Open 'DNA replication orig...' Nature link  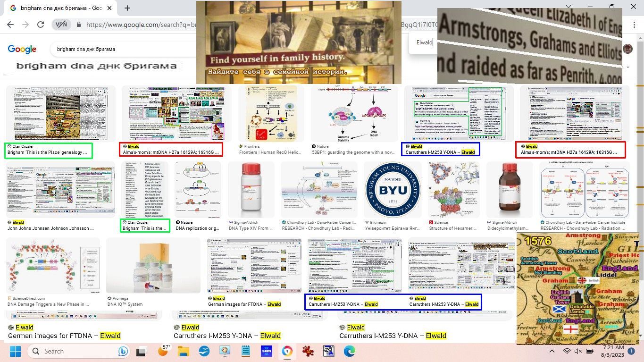[x=198, y=228]
